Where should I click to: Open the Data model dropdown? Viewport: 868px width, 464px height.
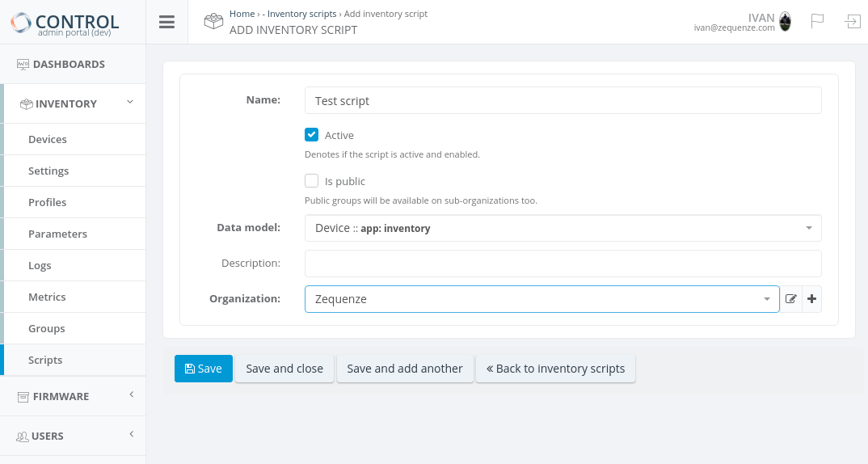click(563, 228)
